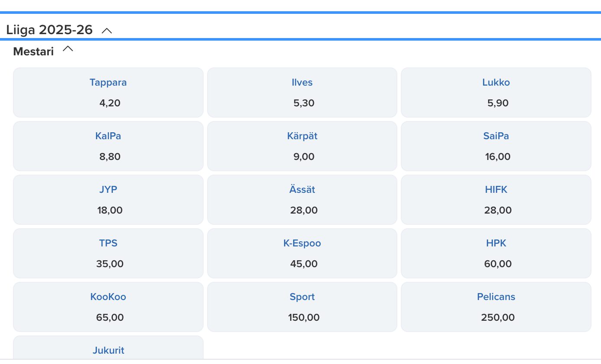Viewport: 601px width, 364px height.
Task: Click the Jukurit selection tile
Action: (x=108, y=348)
